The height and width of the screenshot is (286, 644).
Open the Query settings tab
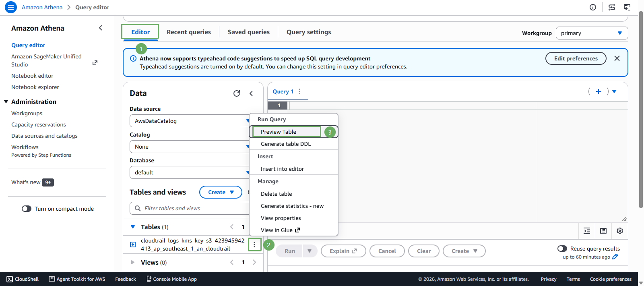click(x=309, y=32)
